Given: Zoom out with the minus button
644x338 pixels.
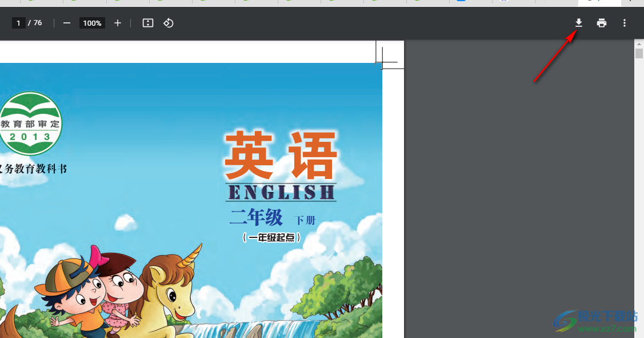Looking at the screenshot, I should 66,23.
